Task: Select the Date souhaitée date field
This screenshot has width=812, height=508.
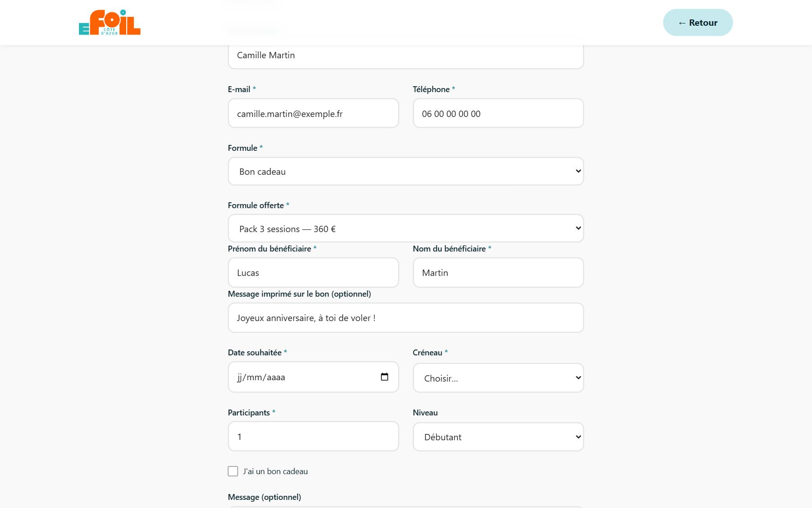Action: [314, 377]
